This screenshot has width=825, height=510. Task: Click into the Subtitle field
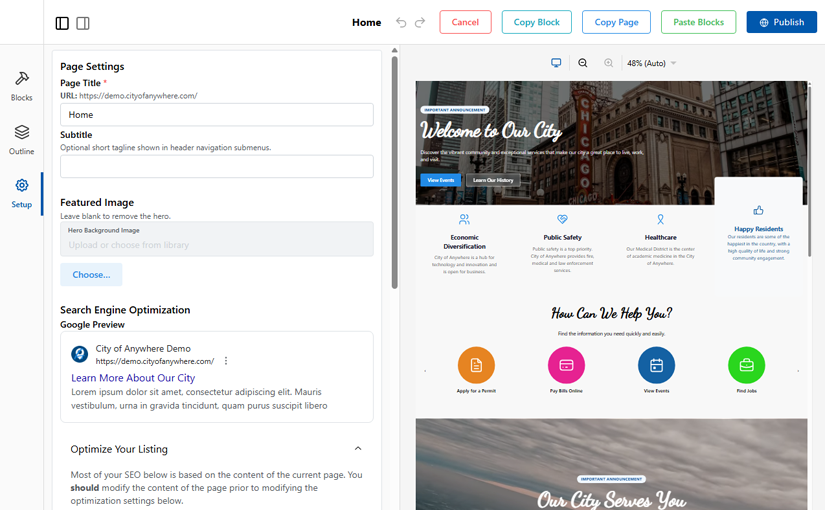pyautogui.click(x=217, y=166)
